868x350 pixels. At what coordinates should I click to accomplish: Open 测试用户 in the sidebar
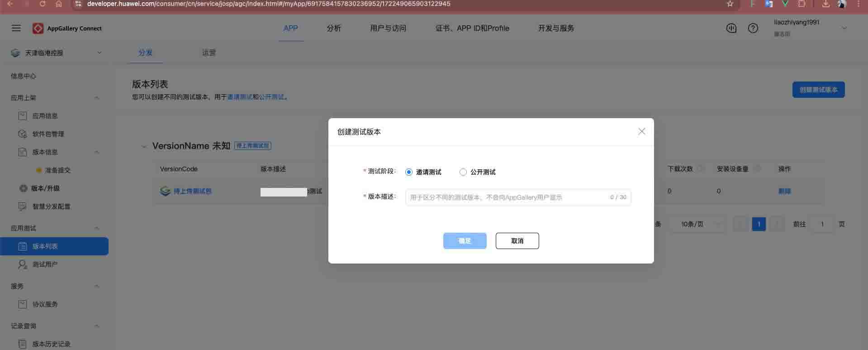[45, 264]
